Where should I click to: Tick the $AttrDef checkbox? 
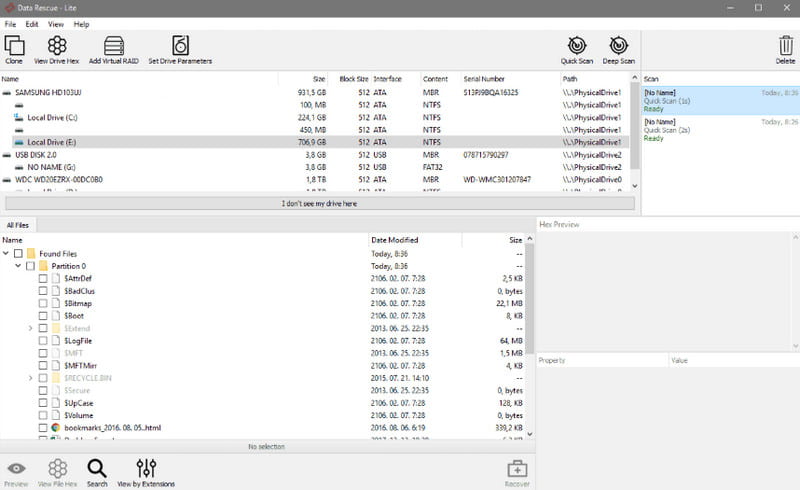click(x=43, y=278)
